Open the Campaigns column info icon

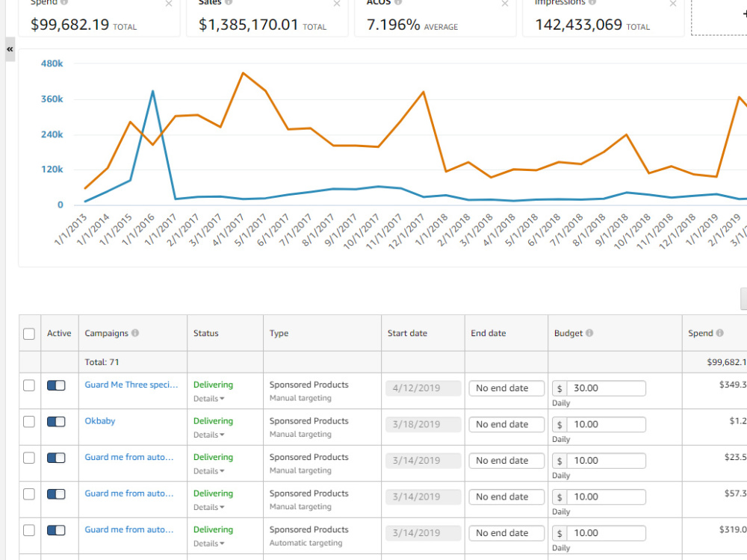pos(135,333)
